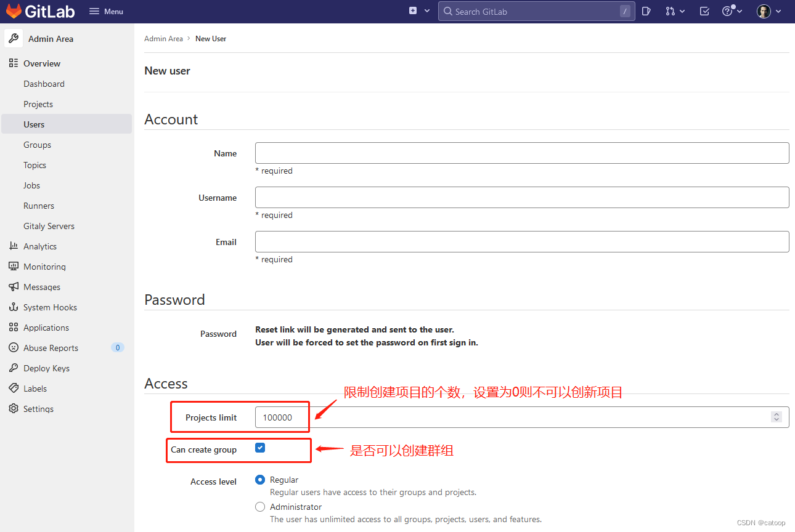Click "* required" note under the Username field
The width and height of the screenshot is (795, 532).
[274, 215]
